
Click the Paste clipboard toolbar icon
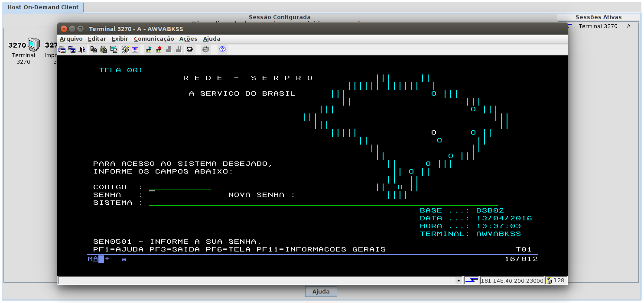104,49
